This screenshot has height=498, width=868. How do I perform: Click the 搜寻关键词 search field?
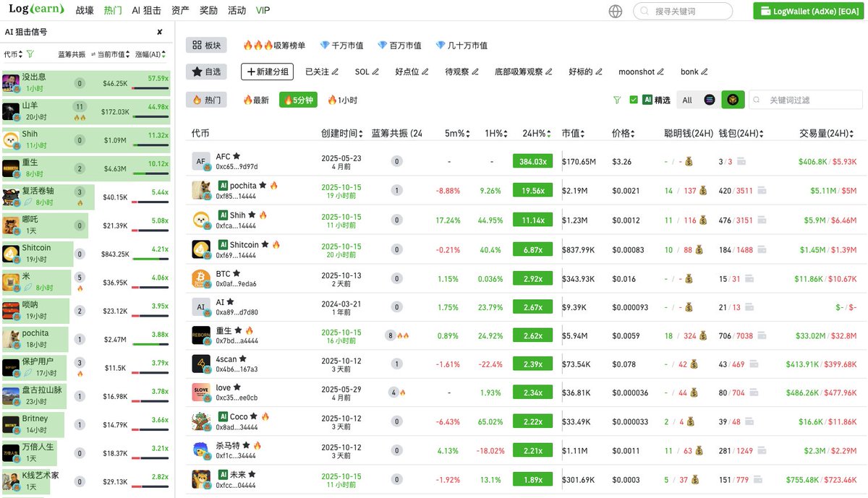683,11
